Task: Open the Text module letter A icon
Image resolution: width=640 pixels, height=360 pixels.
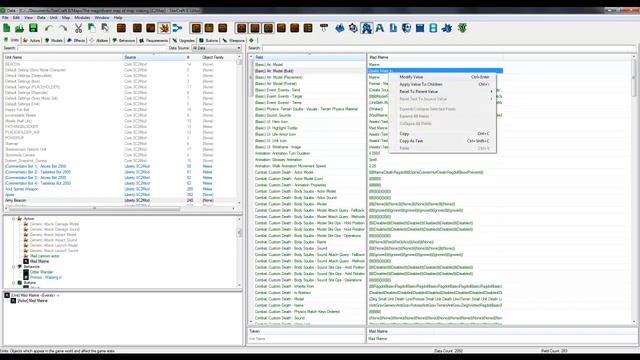Action: pyautogui.click(x=380, y=28)
